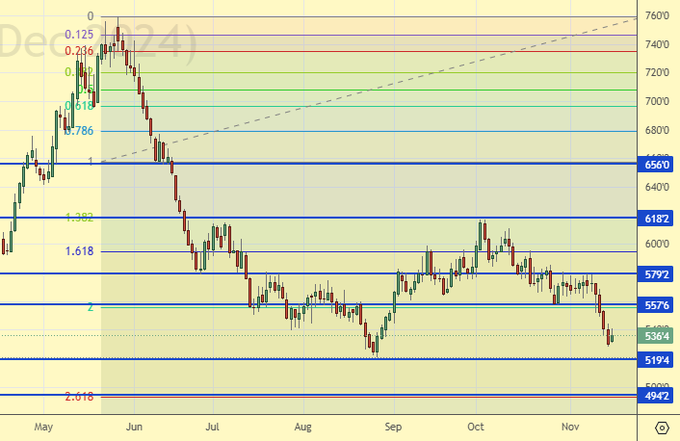
Task: Click the Fibonacci level 2 label
Action: (90, 307)
